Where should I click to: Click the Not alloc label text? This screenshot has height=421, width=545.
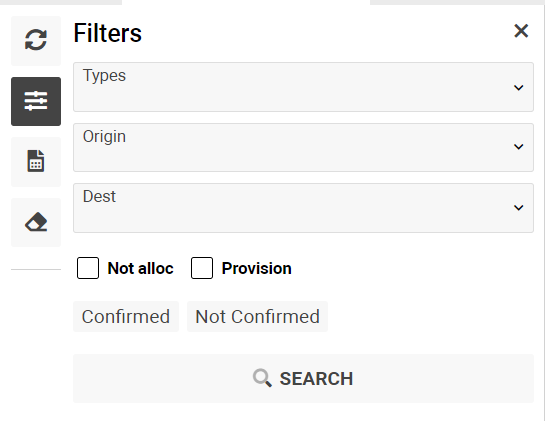click(140, 268)
